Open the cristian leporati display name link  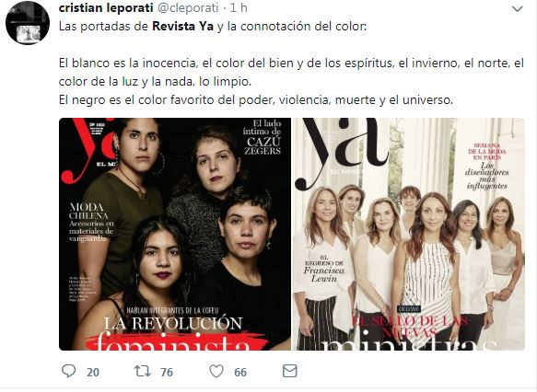[x=106, y=8]
